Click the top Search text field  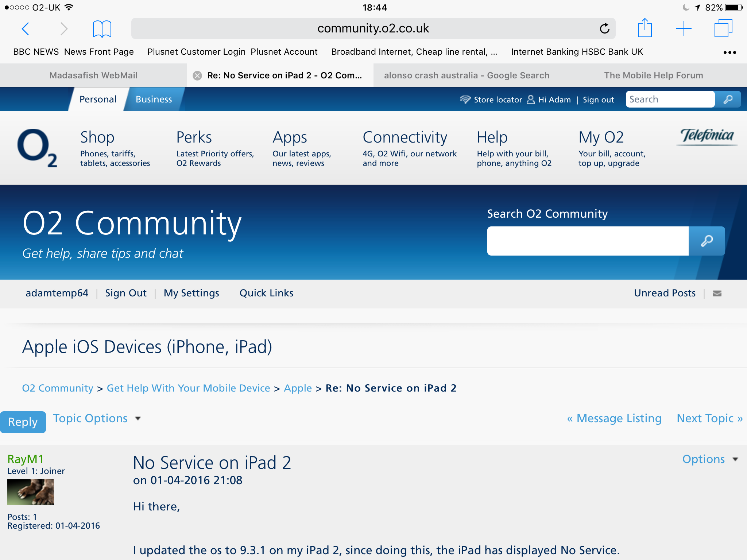click(670, 99)
